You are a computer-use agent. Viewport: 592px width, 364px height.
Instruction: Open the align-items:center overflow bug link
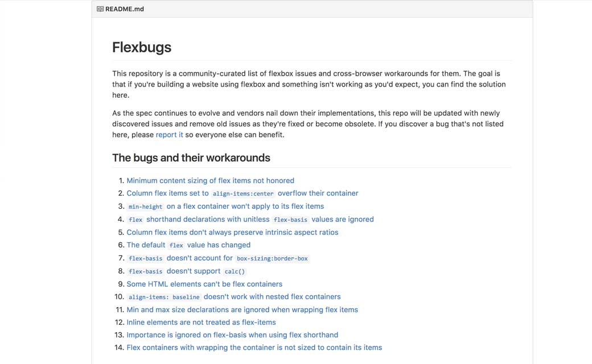(x=318, y=193)
